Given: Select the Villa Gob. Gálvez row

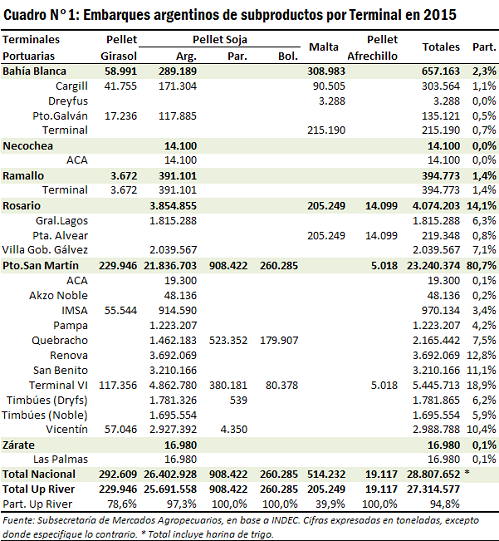Looking at the screenshot, I should 250,250.
